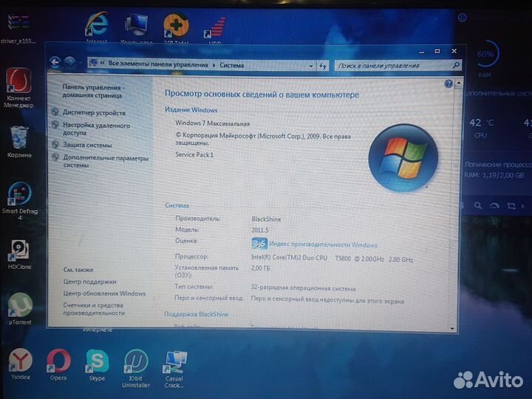The width and height of the screenshot is (532, 399).
Task: Click the 42 °C CPU temperature reading
Action: (482, 123)
